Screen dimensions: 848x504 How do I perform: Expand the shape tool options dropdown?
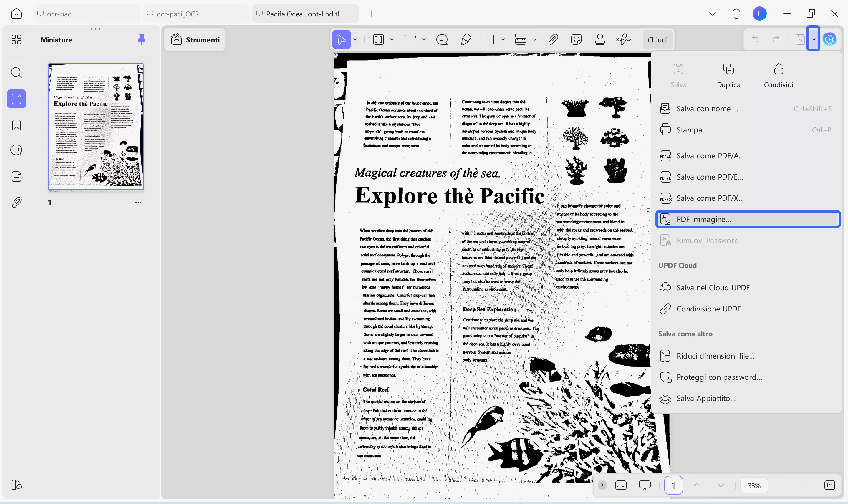(x=503, y=39)
